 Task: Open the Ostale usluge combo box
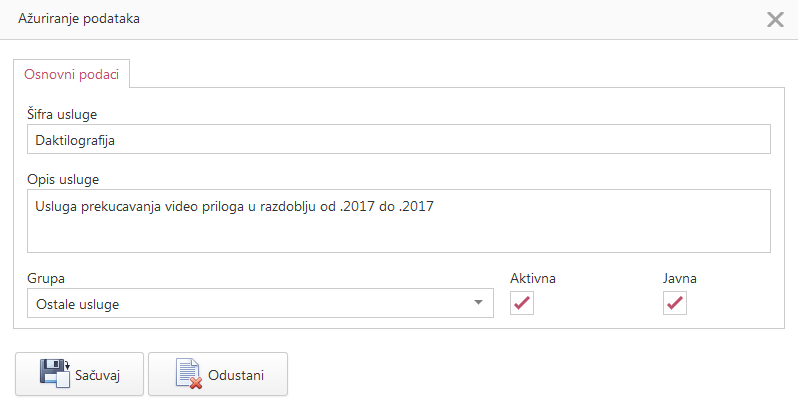tap(250, 303)
